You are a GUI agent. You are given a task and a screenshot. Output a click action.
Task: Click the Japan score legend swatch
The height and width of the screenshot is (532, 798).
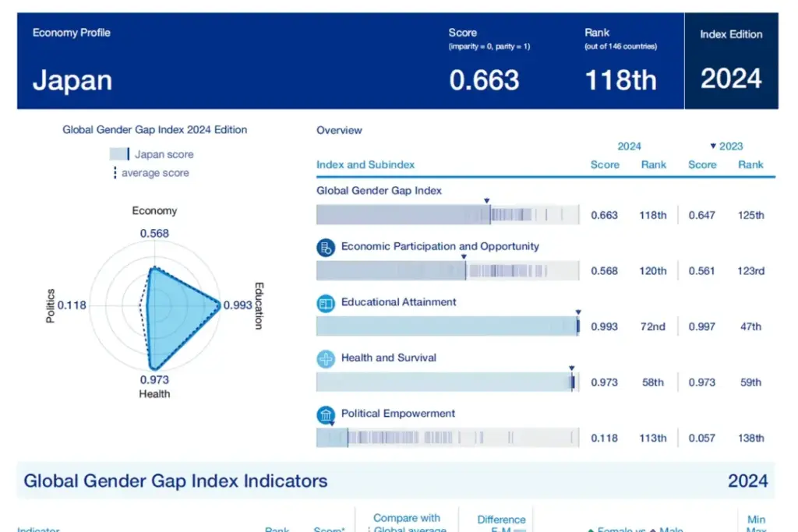pos(119,154)
